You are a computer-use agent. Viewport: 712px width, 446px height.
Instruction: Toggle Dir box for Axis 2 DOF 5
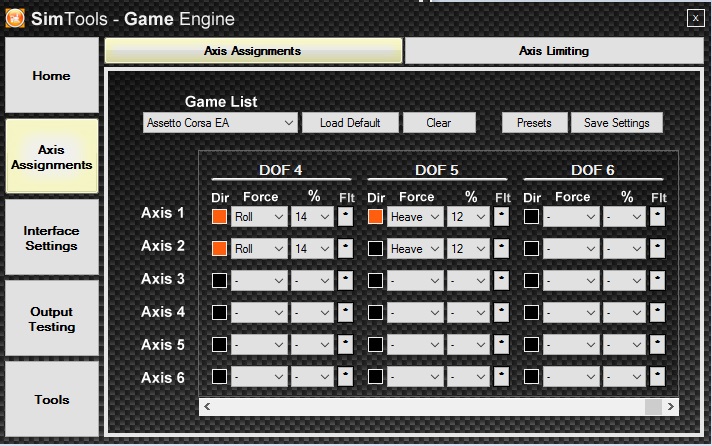[x=375, y=248]
